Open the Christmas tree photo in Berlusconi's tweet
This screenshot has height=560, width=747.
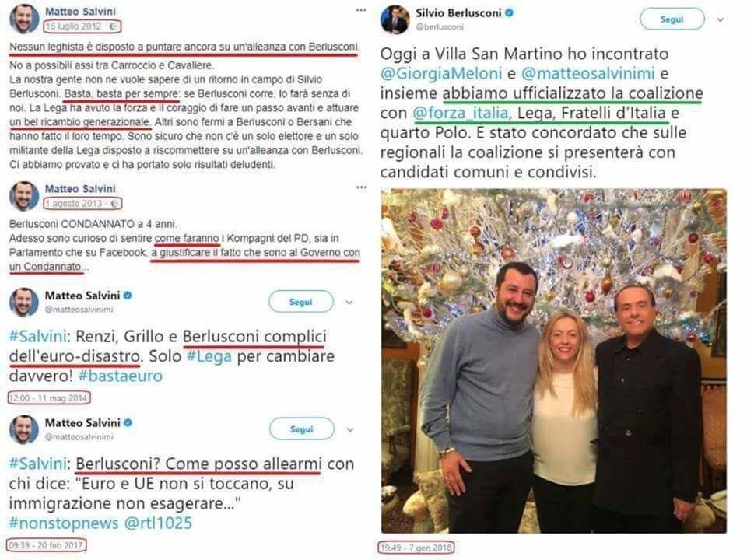(x=554, y=361)
